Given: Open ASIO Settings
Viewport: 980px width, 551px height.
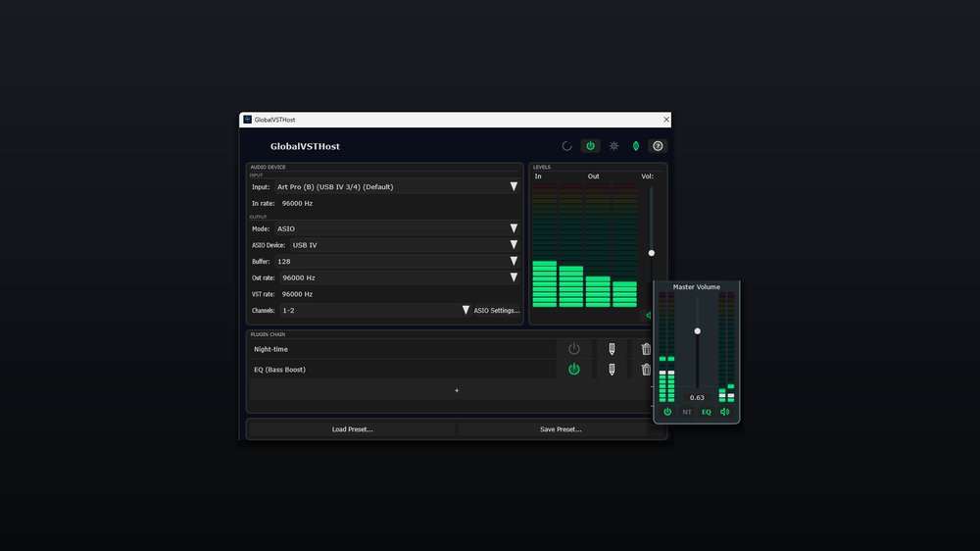Looking at the screenshot, I should [496, 310].
